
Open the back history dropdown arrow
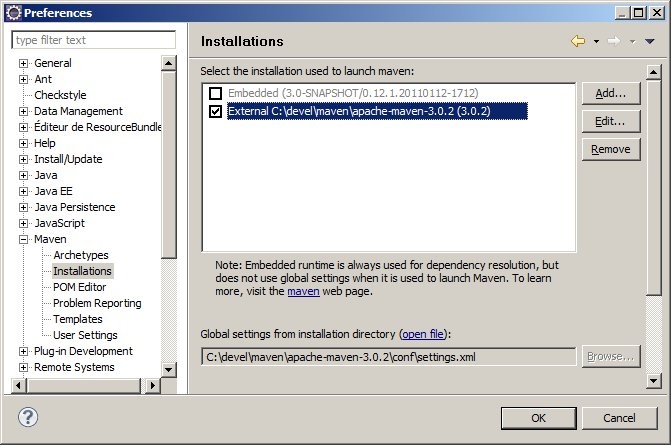click(596, 42)
